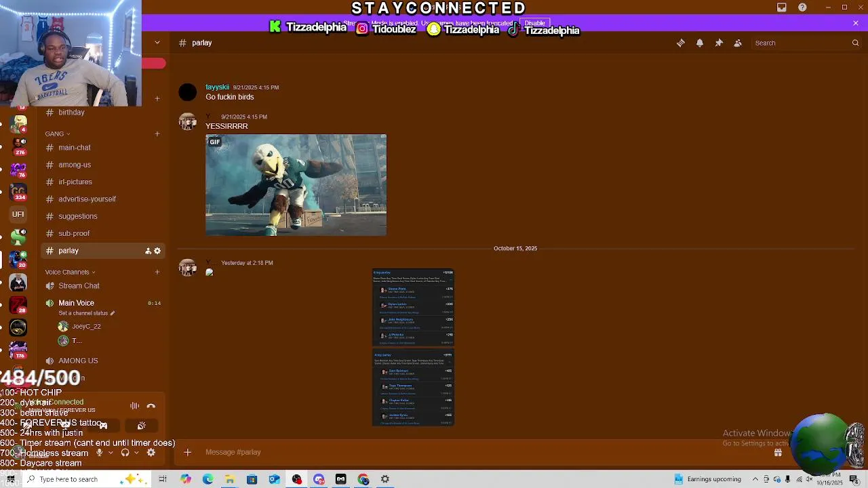Show pinned messages with the pin icon
The height and width of the screenshot is (488, 868).
(719, 43)
